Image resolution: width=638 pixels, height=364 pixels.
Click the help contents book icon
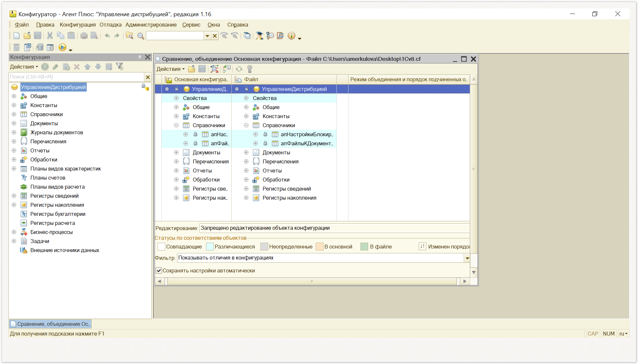[x=280, y=36]
